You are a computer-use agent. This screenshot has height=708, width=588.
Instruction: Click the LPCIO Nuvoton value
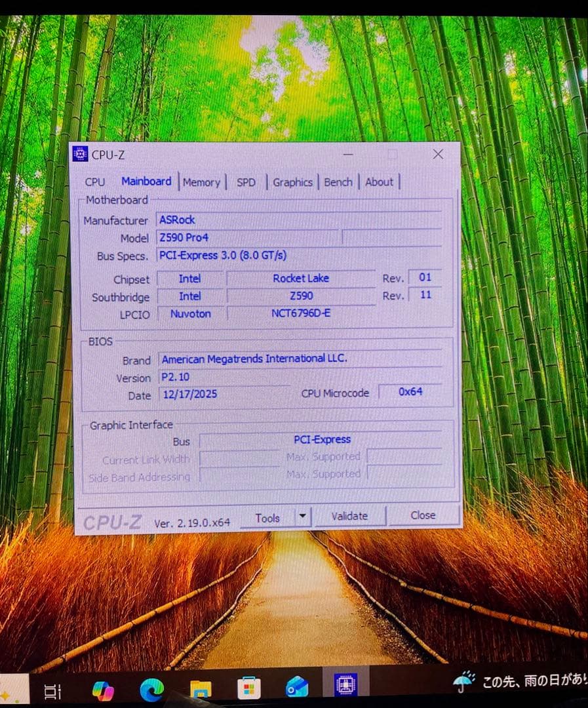click(190, 314)
